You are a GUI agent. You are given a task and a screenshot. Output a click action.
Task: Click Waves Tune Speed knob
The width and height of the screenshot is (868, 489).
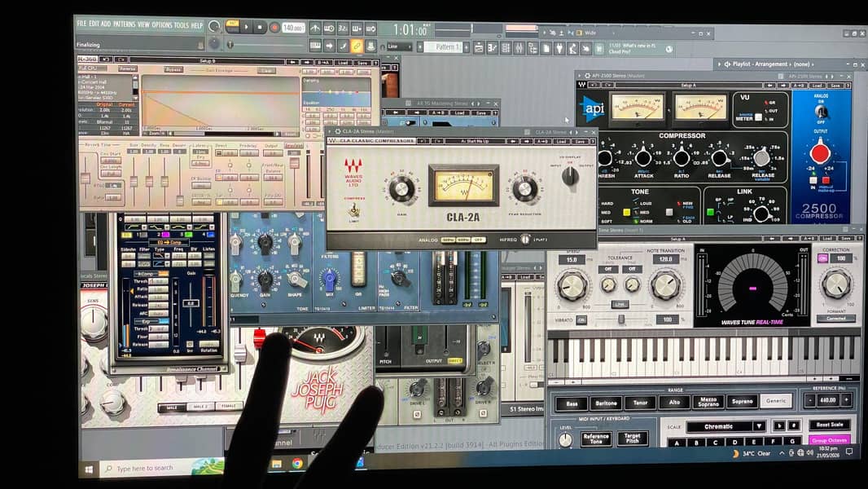point(572,286)
